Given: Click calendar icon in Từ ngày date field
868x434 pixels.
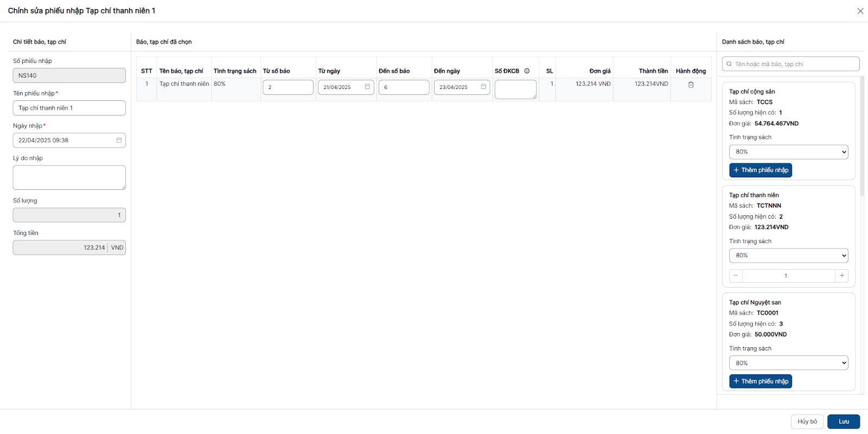Looking at the screenshot, I should pos(367,87).
